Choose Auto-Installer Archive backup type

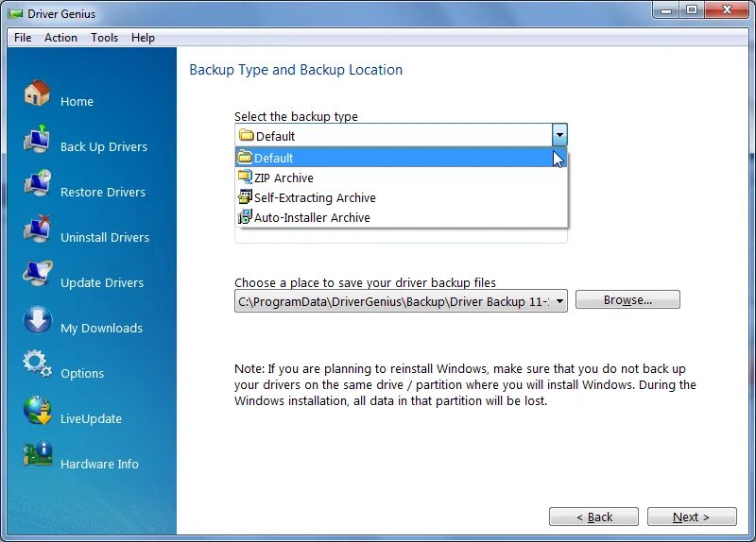coord(401,217)
